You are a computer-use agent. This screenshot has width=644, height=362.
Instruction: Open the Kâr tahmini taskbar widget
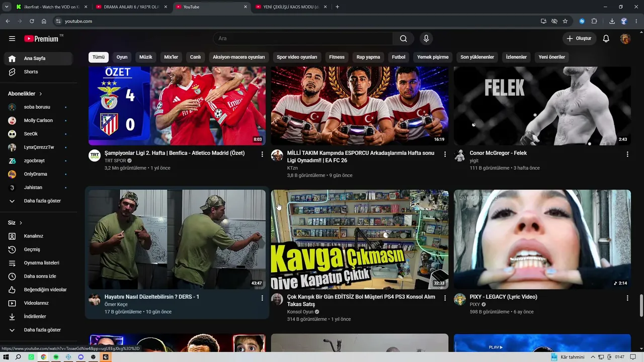coord(568,357)
